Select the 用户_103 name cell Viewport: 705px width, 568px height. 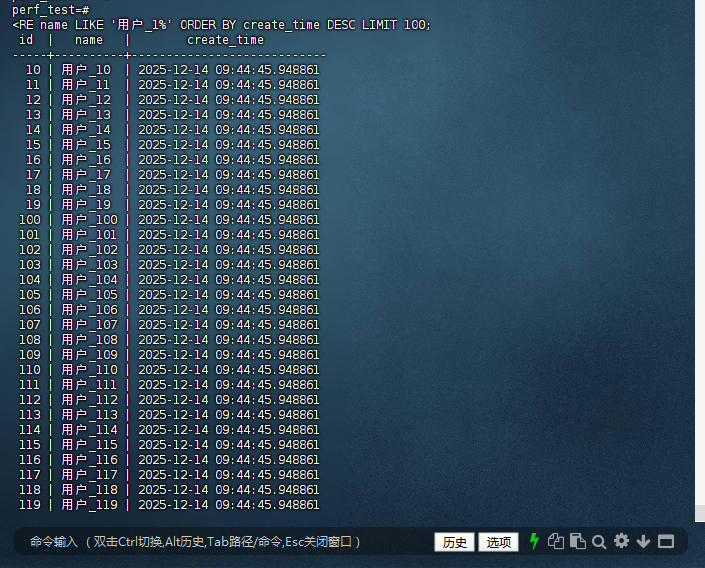tap(89, 264)
